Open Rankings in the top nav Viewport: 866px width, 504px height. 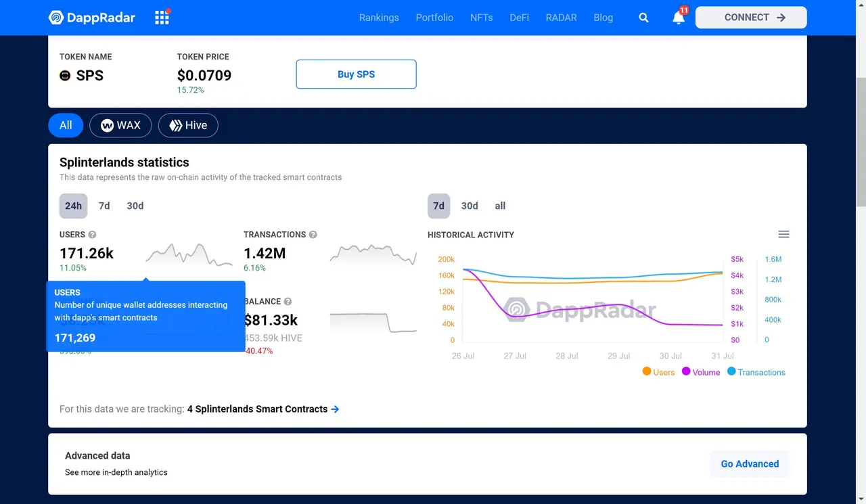point(379,18)
